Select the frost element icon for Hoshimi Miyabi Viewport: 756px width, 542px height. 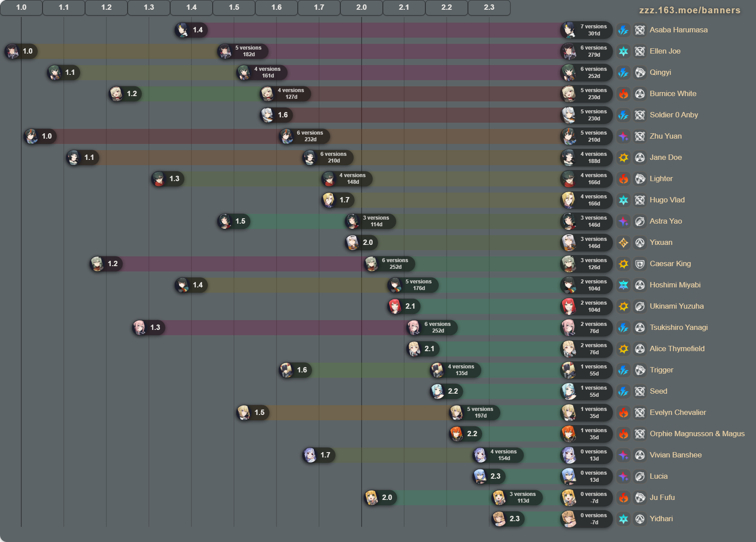(x=624, y=285)
